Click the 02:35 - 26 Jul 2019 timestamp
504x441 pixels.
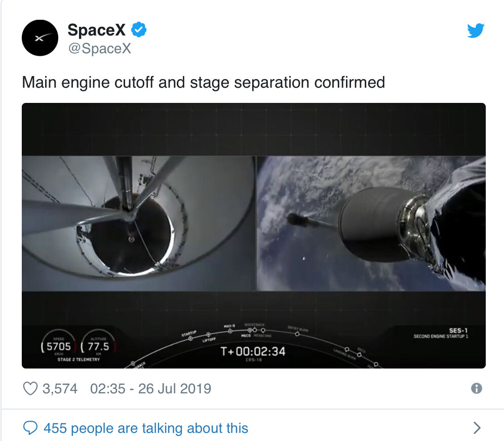pos(150,389)
